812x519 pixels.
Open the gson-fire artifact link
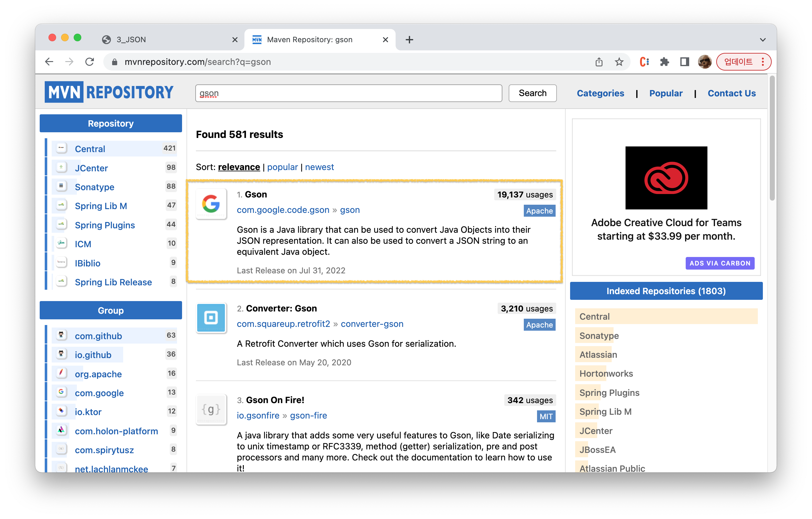[x=309, y=415]
